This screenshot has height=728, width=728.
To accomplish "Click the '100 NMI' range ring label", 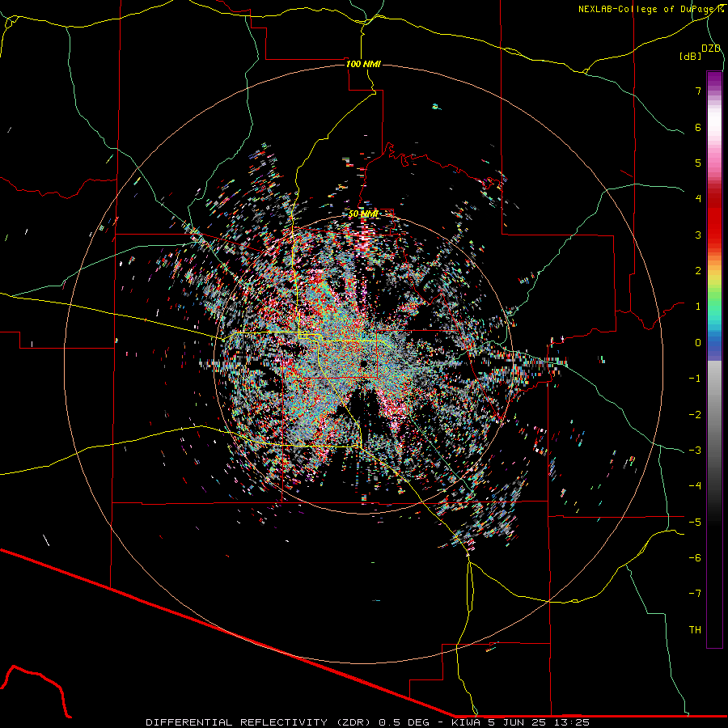I will point(363,64).
